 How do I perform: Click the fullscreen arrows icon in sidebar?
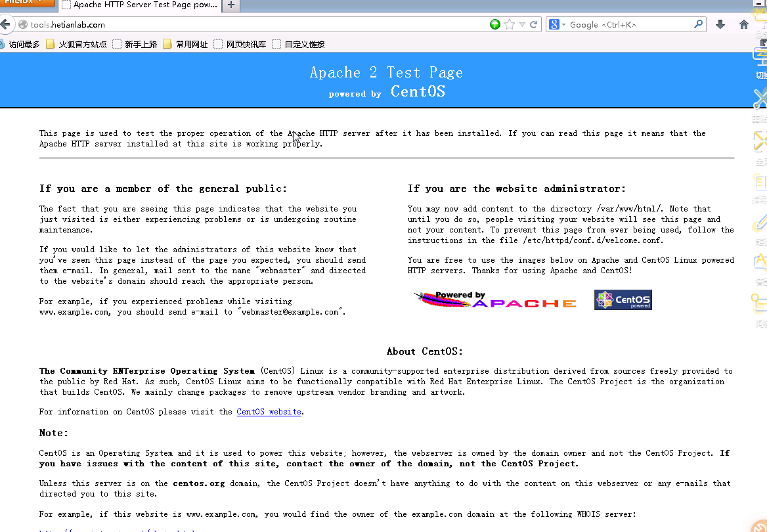pos(760,141)
